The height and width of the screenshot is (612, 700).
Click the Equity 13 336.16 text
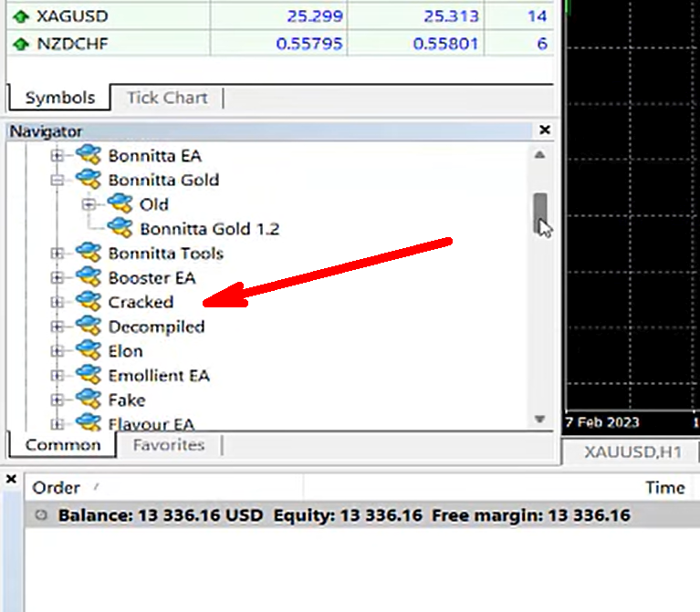coord(348,515)
